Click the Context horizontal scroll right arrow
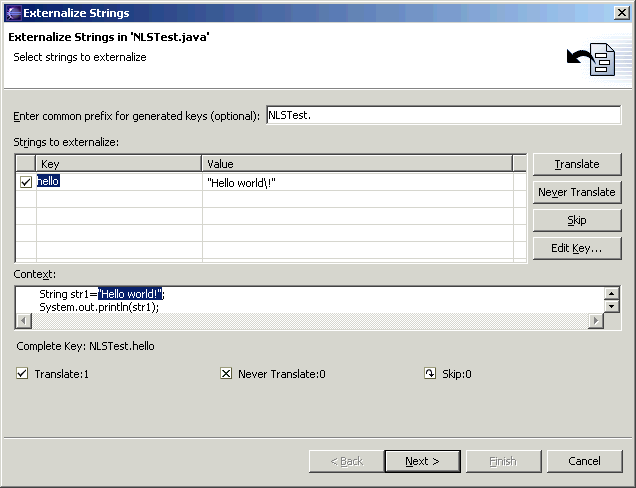This screenshot has height=488, width=636. point(596,321)
